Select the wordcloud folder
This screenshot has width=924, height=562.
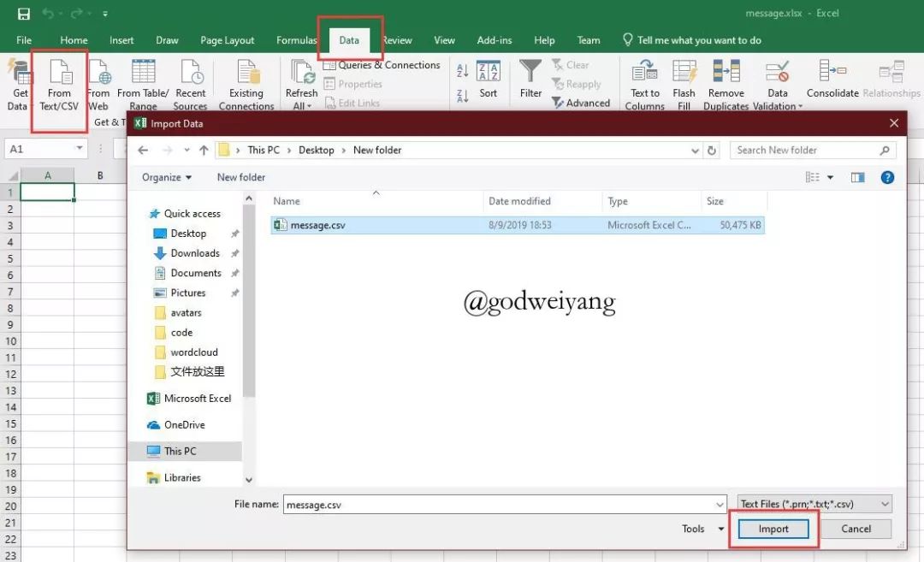point(194,352)
